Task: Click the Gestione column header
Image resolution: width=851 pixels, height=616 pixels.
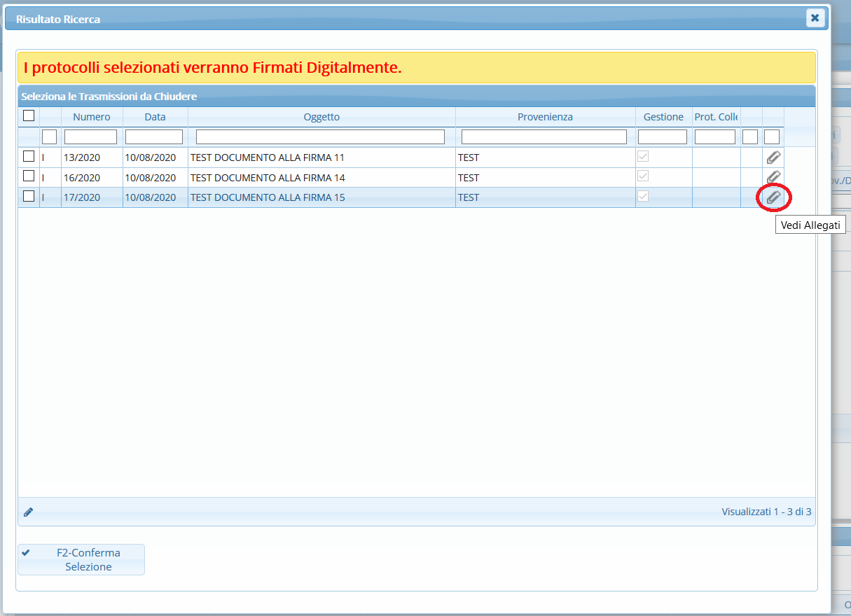Action: 663,117
